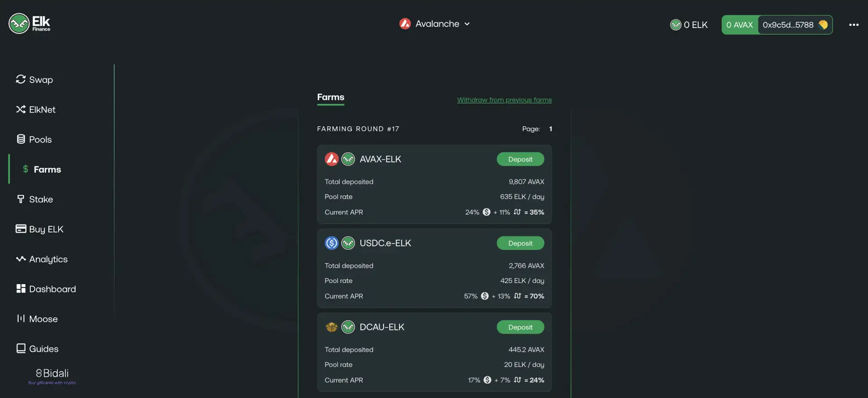Open the Stake page
868x398 pixels.
(x=35, y=199)
